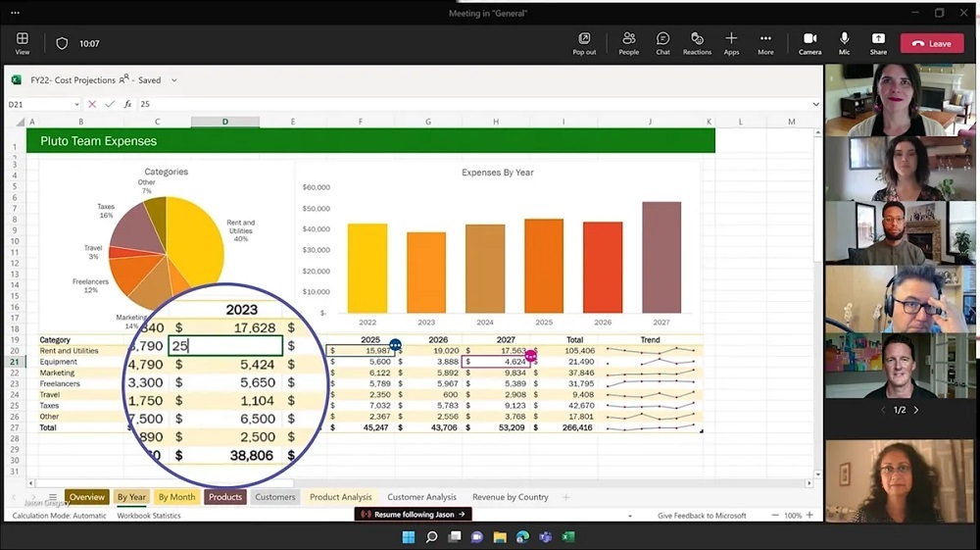Switch to the By Year sheet tab
This screenshot has width=980, height=550.
pyautogui.click(x=131, y=497)
